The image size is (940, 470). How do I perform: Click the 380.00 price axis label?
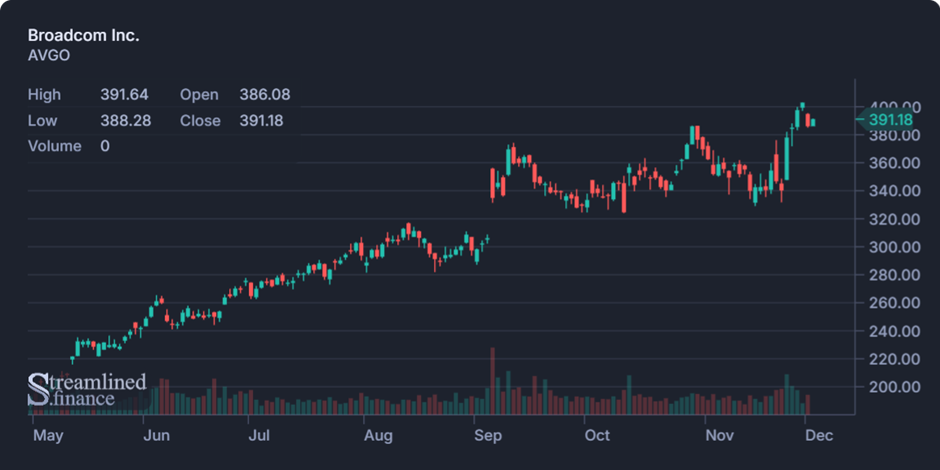(893, 135)
